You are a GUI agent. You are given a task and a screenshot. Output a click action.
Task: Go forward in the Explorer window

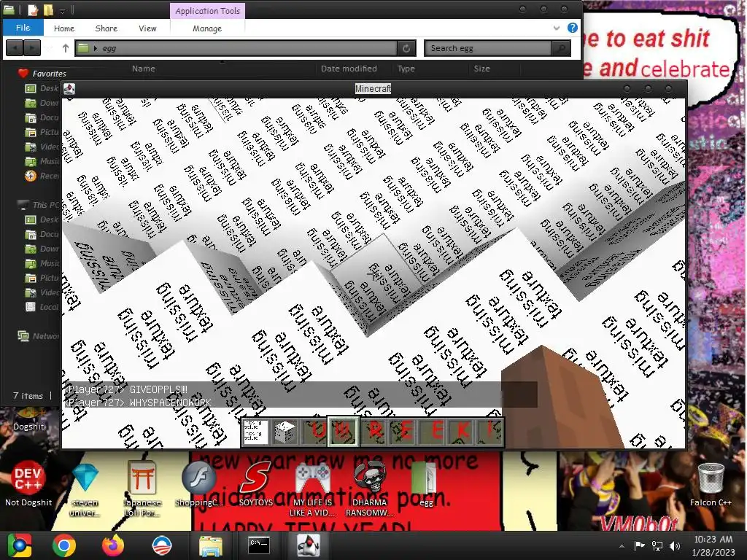[32, 47]
